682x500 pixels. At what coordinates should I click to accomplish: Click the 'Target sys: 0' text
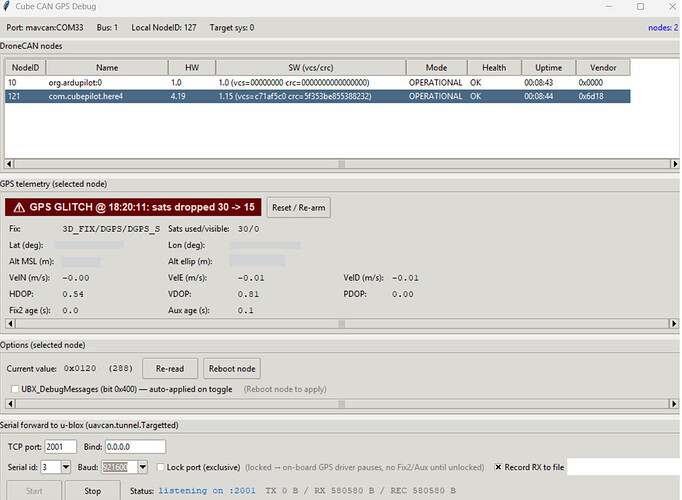[232, 28]
